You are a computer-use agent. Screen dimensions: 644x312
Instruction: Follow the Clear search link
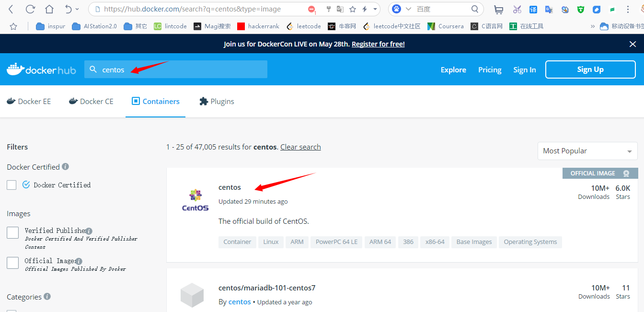point(300,147)
